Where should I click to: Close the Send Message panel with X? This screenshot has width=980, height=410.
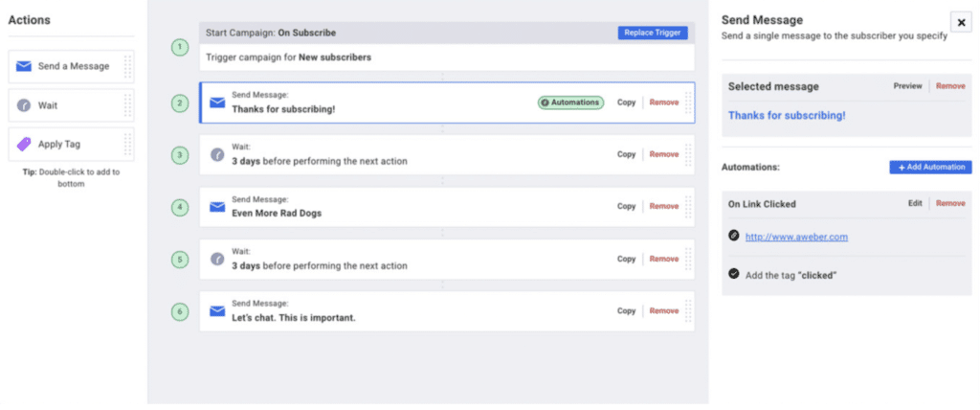pyautogui.click(x=961, y=22)
